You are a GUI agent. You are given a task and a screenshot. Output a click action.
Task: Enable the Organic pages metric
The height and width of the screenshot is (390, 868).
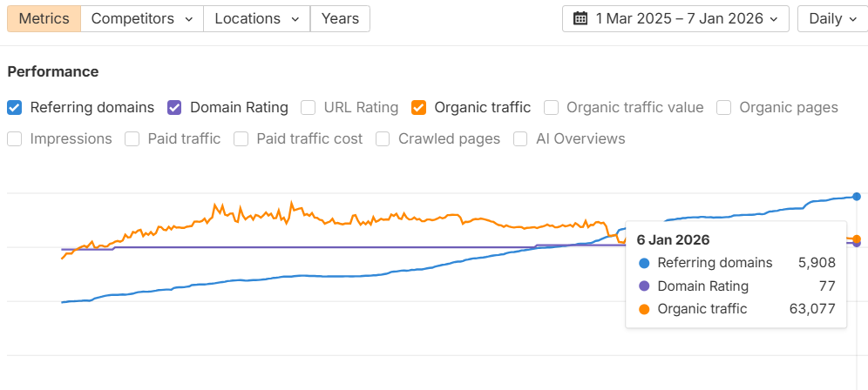point(724,108)
